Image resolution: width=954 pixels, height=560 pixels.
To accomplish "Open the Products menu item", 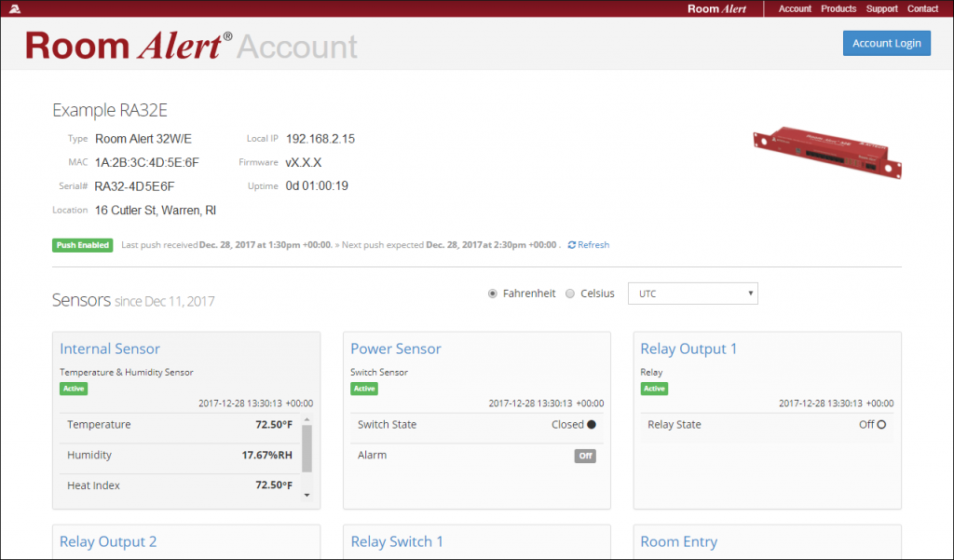I will [838, 9].
